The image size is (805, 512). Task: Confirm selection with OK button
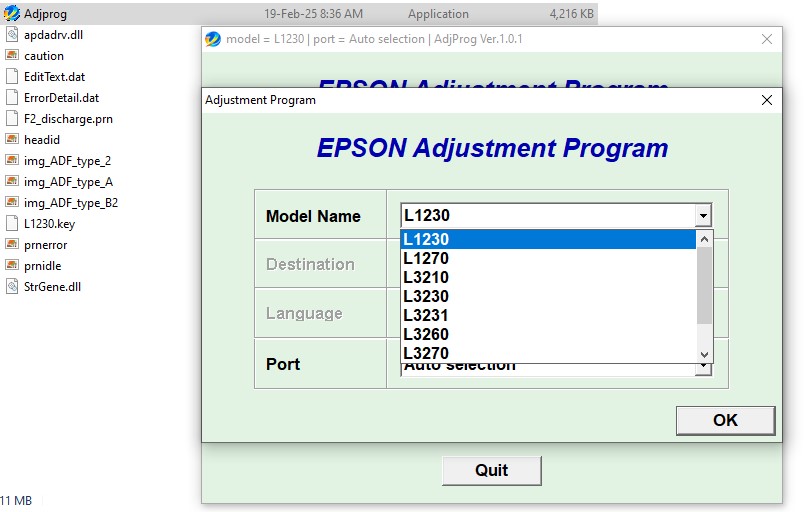725,421
